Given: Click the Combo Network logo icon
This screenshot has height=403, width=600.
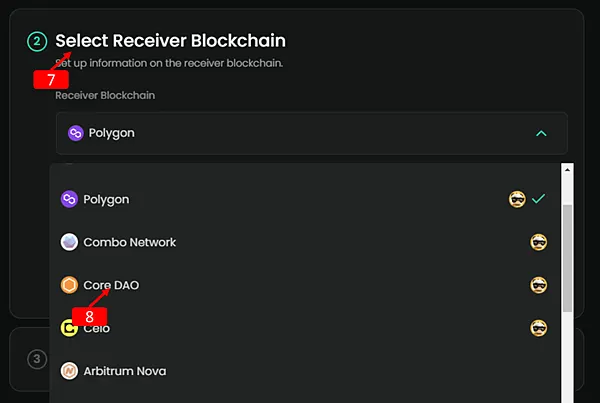Looking at the screenshot, I should [69, 242].
